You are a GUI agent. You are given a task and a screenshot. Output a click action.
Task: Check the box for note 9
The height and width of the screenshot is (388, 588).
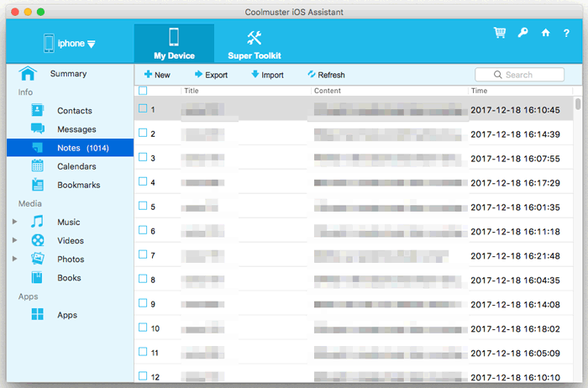point(143,303)
